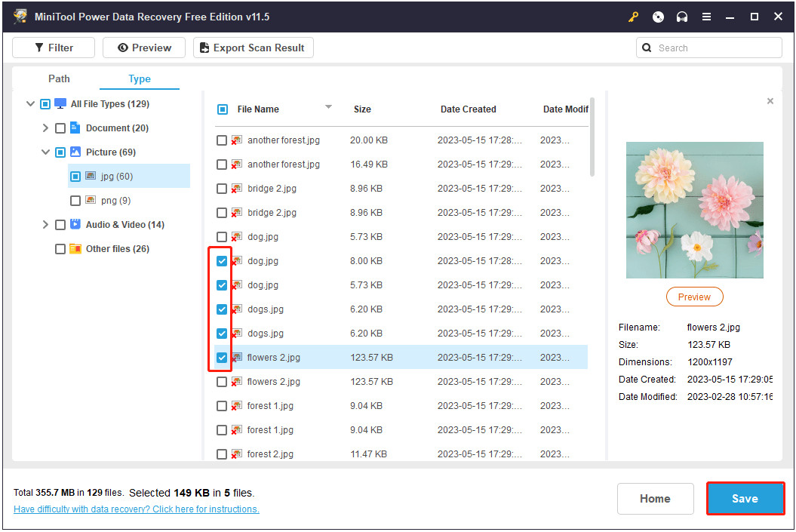Click the All File Types computer icon
Image resolution: width=796 pixels, height=532 pixels.
[x=60, y=103]
